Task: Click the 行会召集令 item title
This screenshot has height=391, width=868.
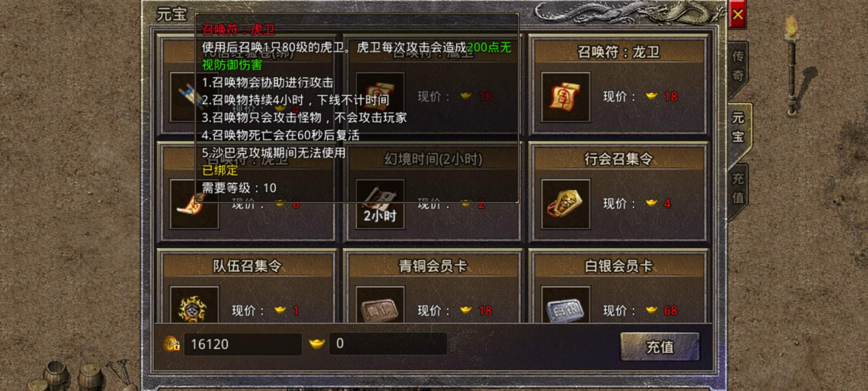Action: pos(618,159)
